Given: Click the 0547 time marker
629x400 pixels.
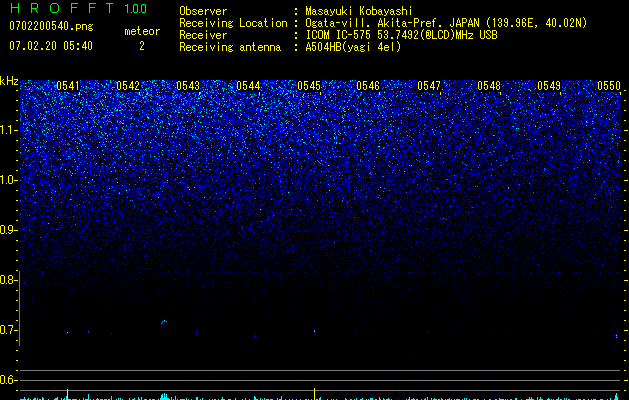Looking at the screenshot, I should [429, 86].
